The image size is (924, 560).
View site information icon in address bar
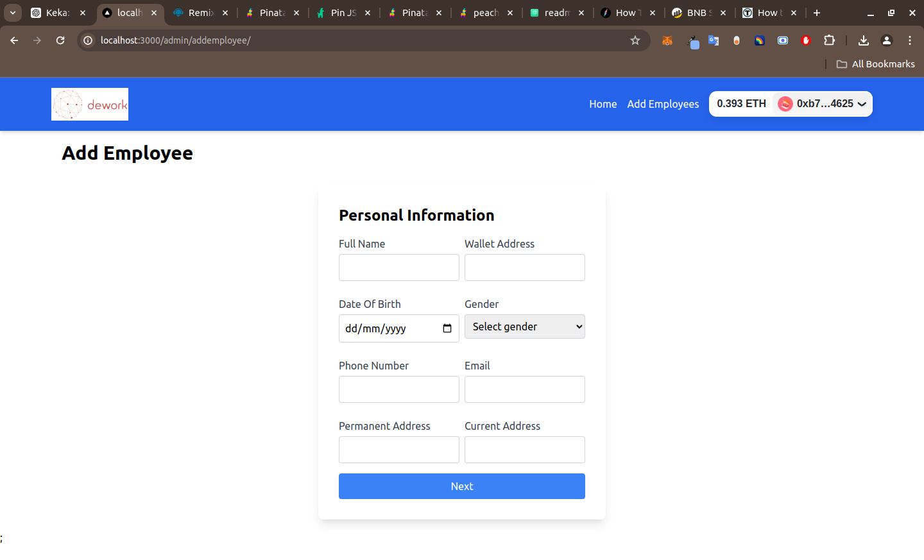(89, 40)
